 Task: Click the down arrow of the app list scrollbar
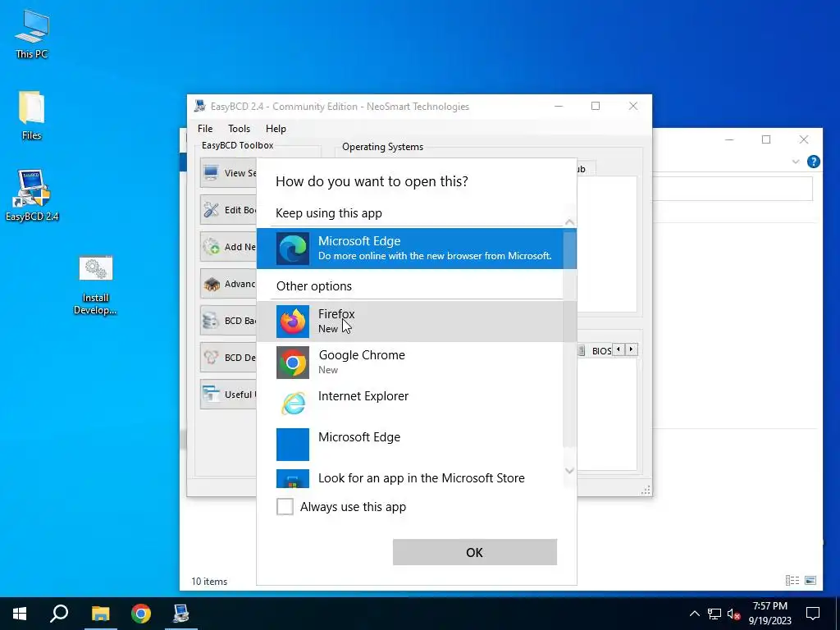569,471
